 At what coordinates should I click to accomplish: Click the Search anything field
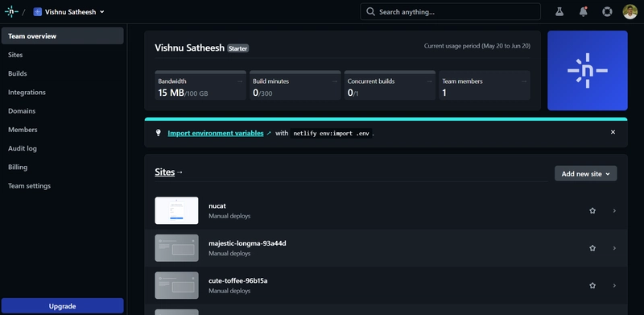click(x=450, y=11)
